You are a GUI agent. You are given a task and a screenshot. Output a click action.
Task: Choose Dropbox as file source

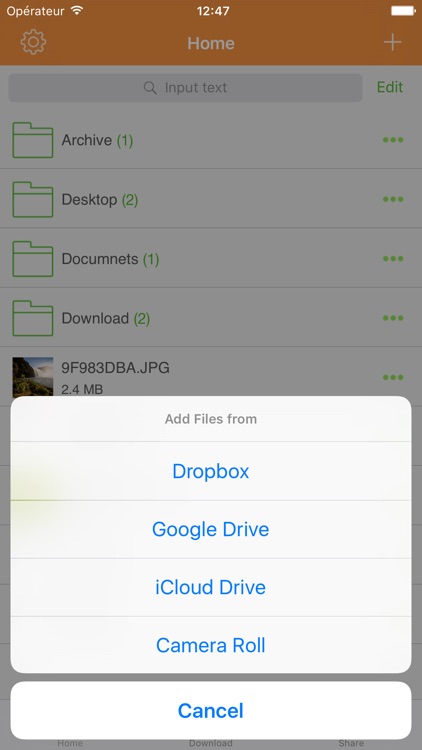coord(211,471)
